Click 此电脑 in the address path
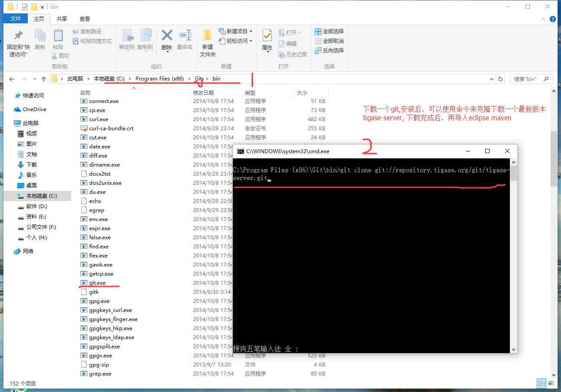This screenshot has height=392, width=561. tap(75, 79)
